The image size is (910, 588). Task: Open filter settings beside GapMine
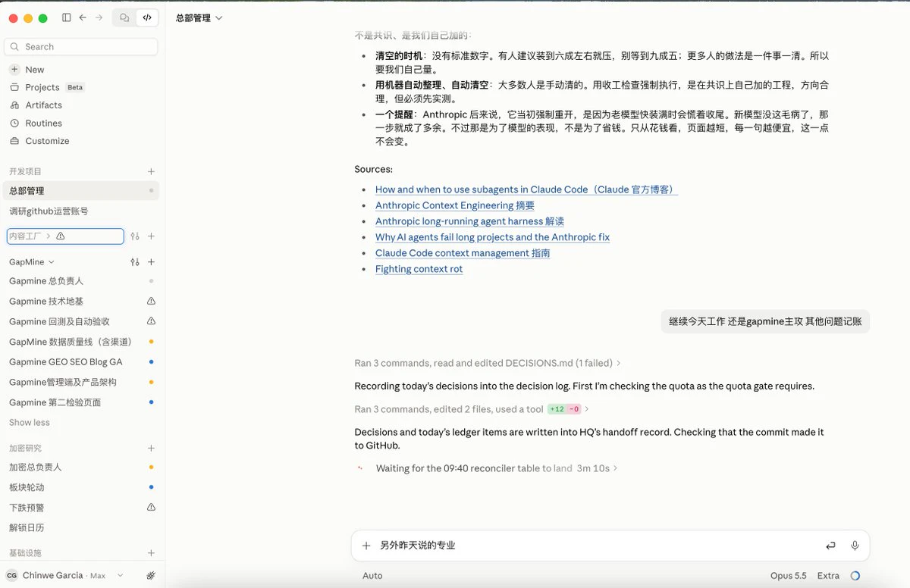tap(135, 262)
